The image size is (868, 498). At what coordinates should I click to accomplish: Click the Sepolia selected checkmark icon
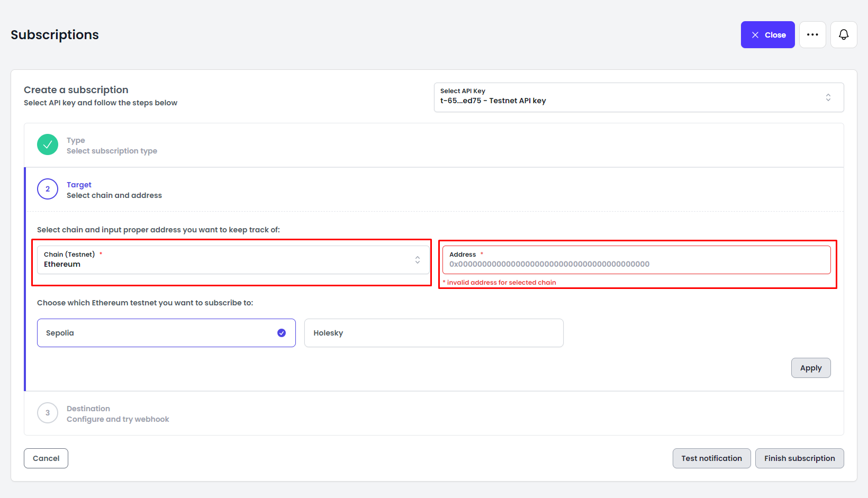pos(282,333)
